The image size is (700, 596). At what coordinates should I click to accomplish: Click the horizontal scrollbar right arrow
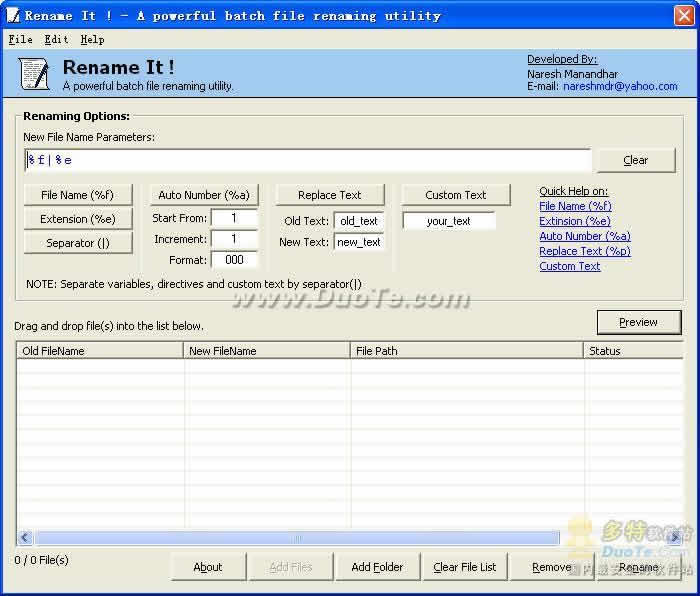(675, 538)
